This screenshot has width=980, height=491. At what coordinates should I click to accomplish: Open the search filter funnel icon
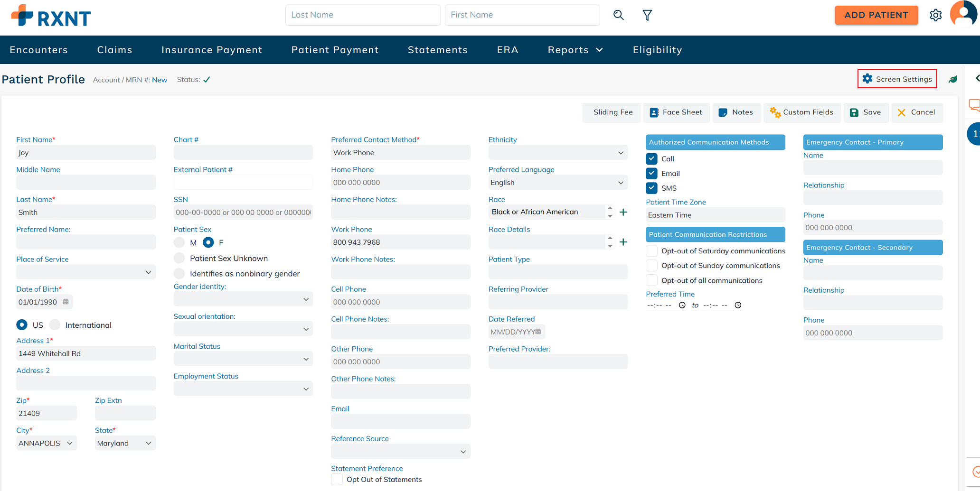click(647, 15)
